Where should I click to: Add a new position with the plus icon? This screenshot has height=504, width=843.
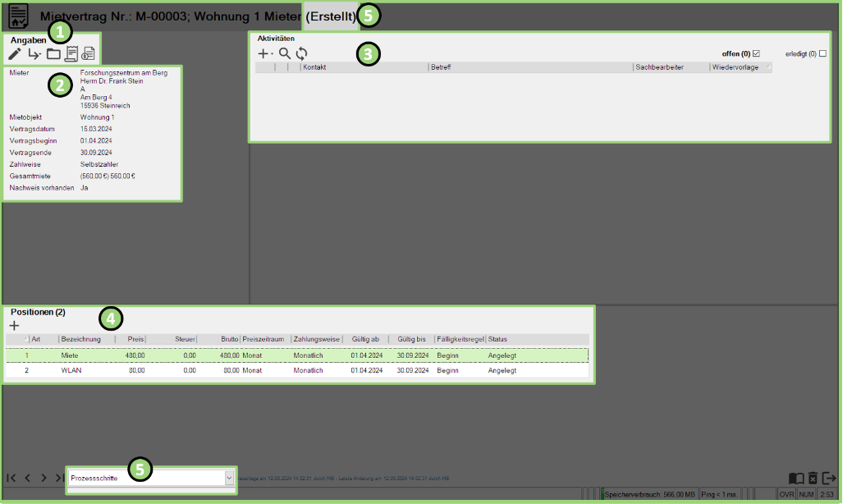(x=14, y=325)
